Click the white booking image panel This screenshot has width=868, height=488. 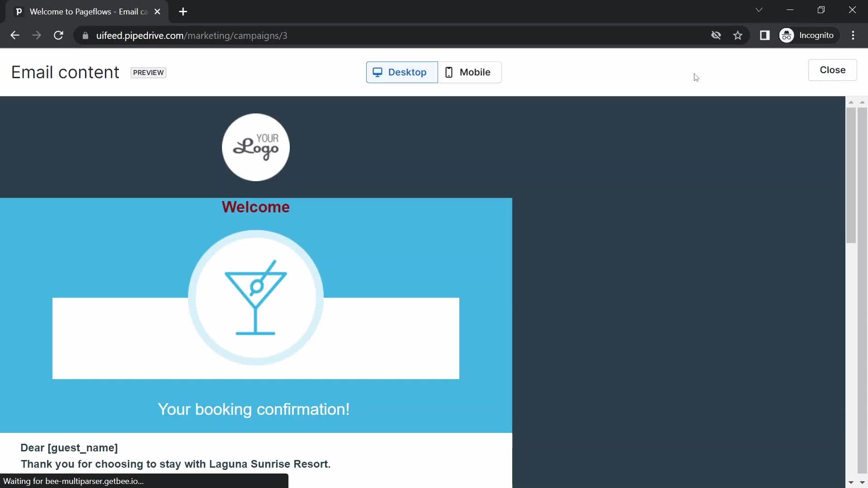click(256, 338)
